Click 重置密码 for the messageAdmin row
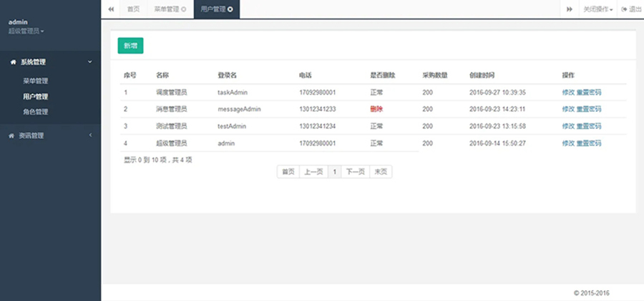 [589, 109]
